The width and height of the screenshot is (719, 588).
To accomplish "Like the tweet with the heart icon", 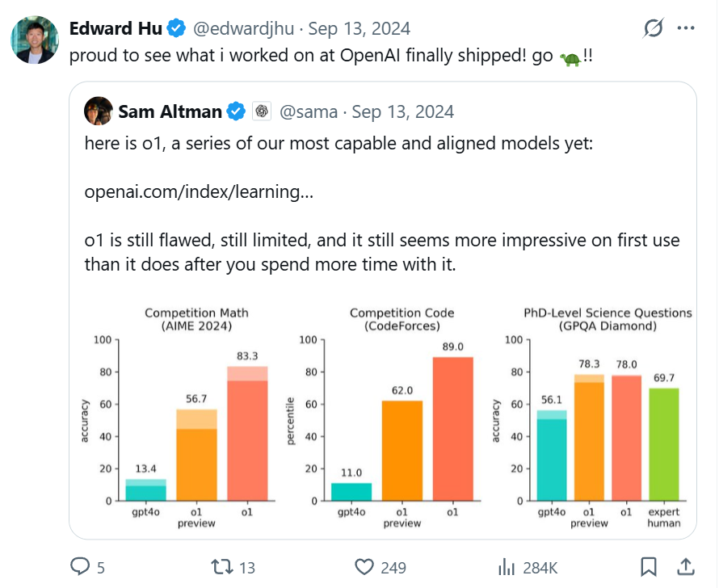I will pos(364,567).
